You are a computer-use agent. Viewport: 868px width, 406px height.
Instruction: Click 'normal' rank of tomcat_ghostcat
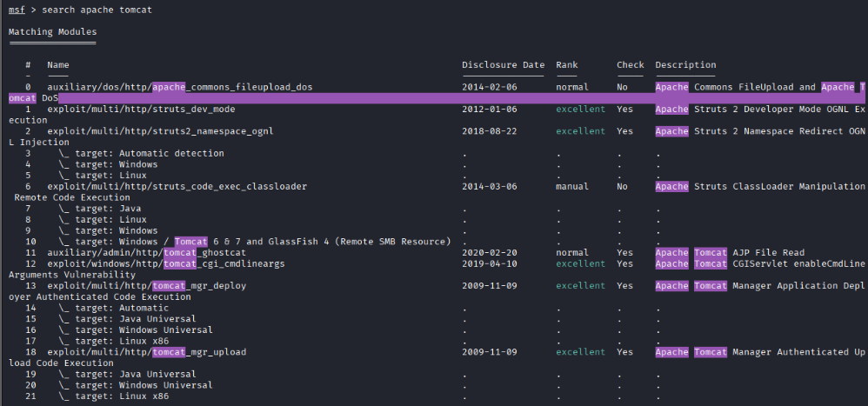pyautogui.click(x=572, y=253)
